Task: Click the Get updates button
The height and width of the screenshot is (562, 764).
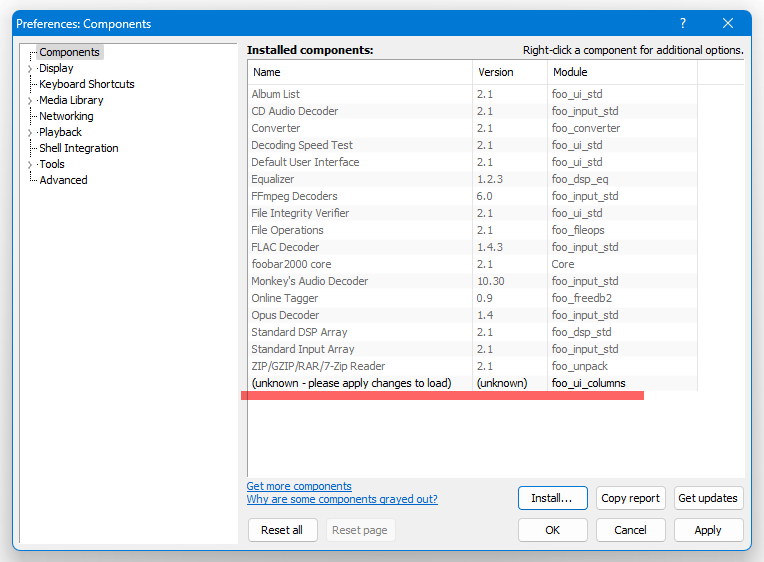Action: [708, 498]
